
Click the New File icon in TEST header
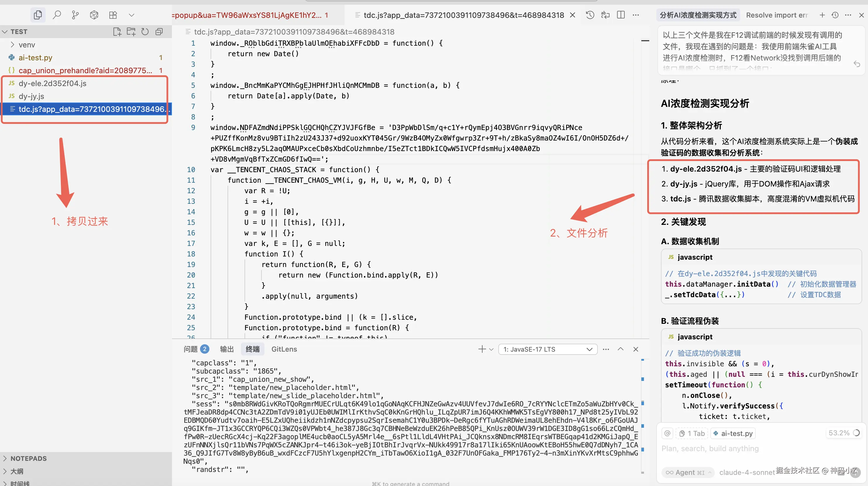point(117,32)
